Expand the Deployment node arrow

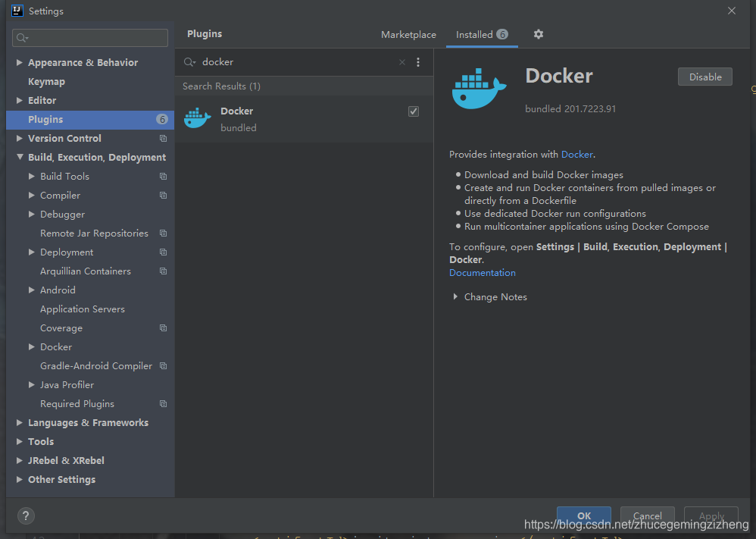[x=31, y=252]
